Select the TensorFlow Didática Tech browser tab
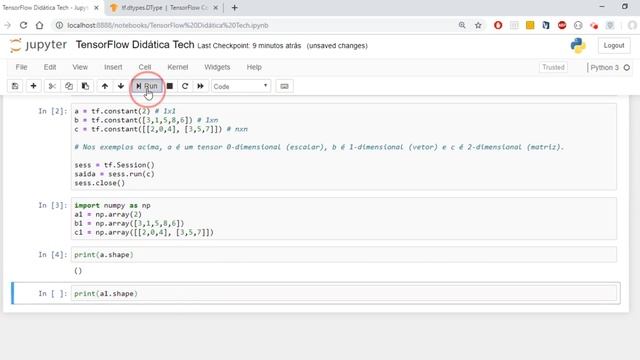The image size is (640, 360). pyautogui.click(x=46, y=8)
